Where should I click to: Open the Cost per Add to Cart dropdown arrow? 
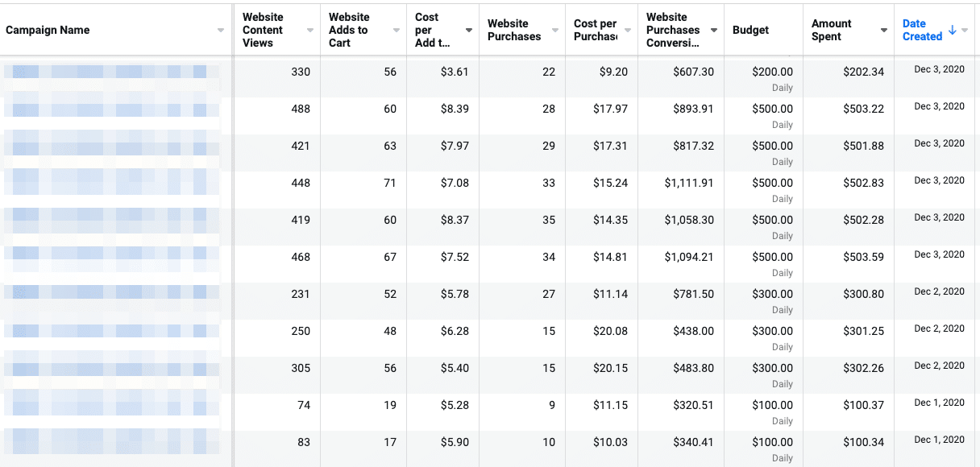click(x=469, y=31)
